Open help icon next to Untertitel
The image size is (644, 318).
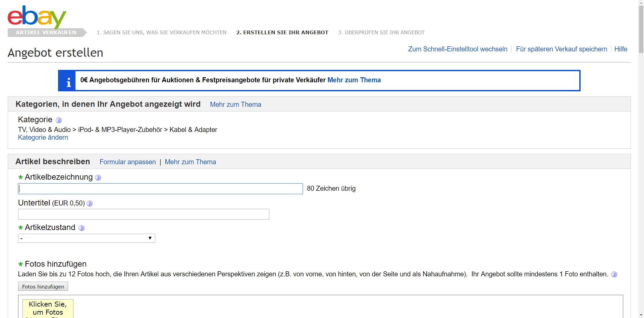90,203
